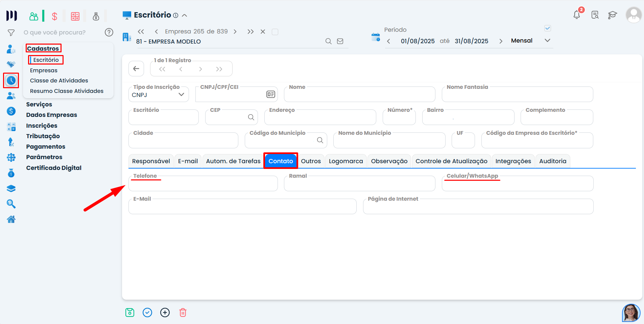Open the Tipo de Inscrição dropdown
This screenshot has height=324, width=644.
(158, 95)
